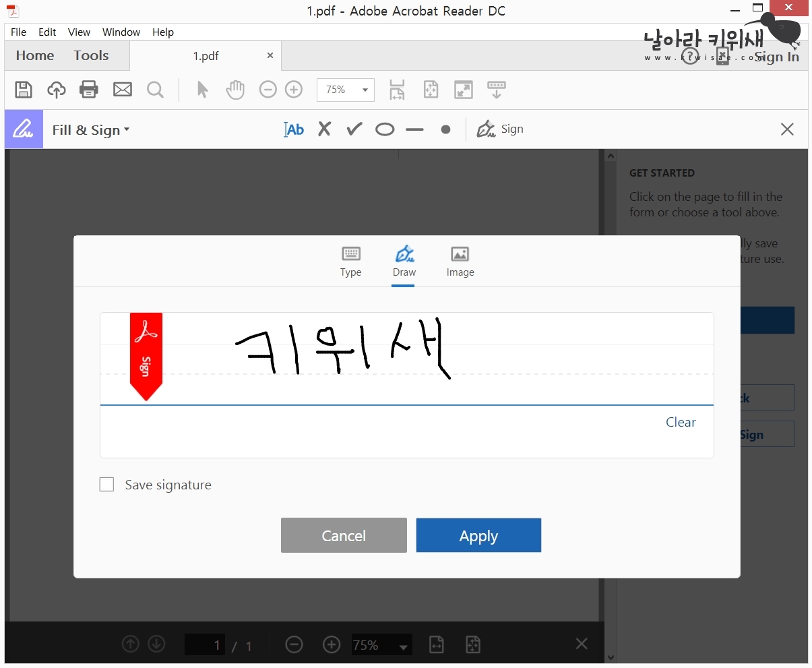This screenshot has width=812, height=668.
Task: Open bottom bar 75% zoom dropdown
Action: tap(382, 645)
